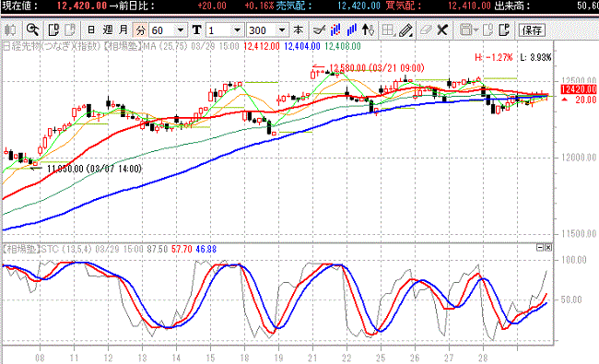Click the 保存 save button
Image resolution: width=599 pixels, height=364 pixels.
532,30
